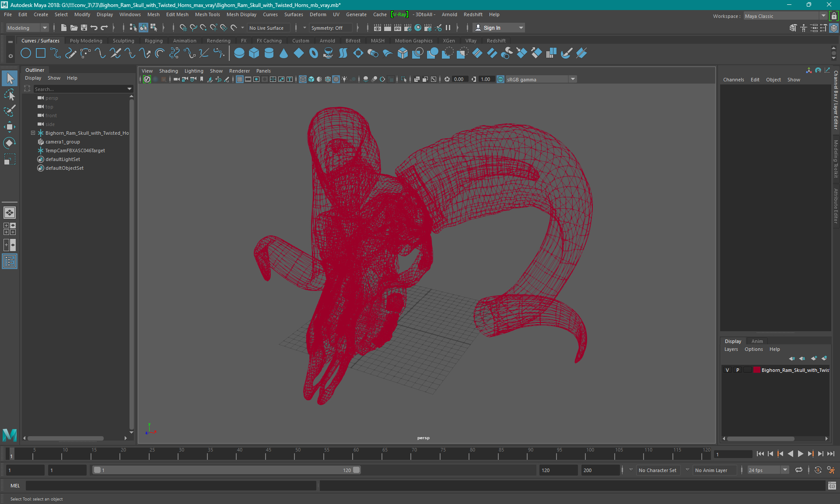This screenshot has height=504, width=840.
Task: Open the Outliner search filter dropdown
Action: pyautogui.click(x=129, y=89)
